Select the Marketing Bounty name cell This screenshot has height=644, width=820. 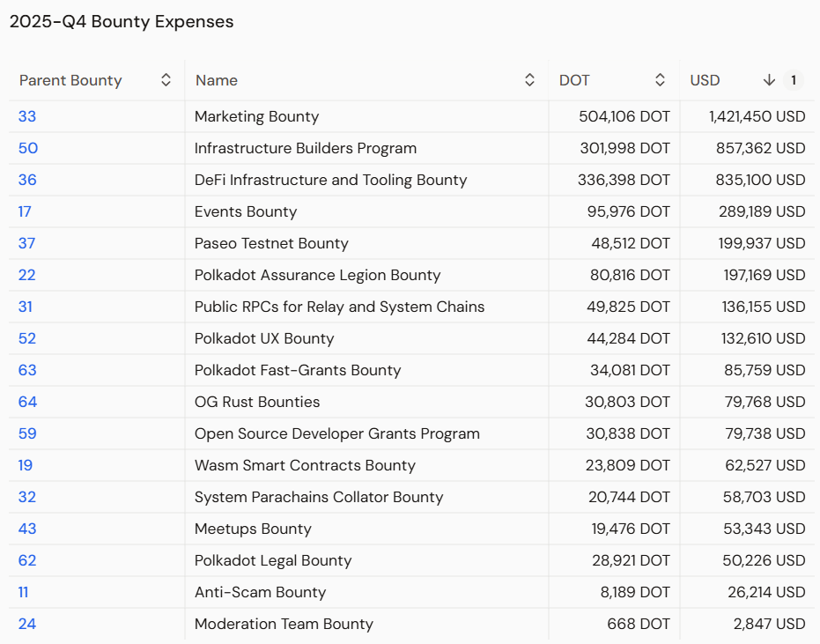coord(256,116)
